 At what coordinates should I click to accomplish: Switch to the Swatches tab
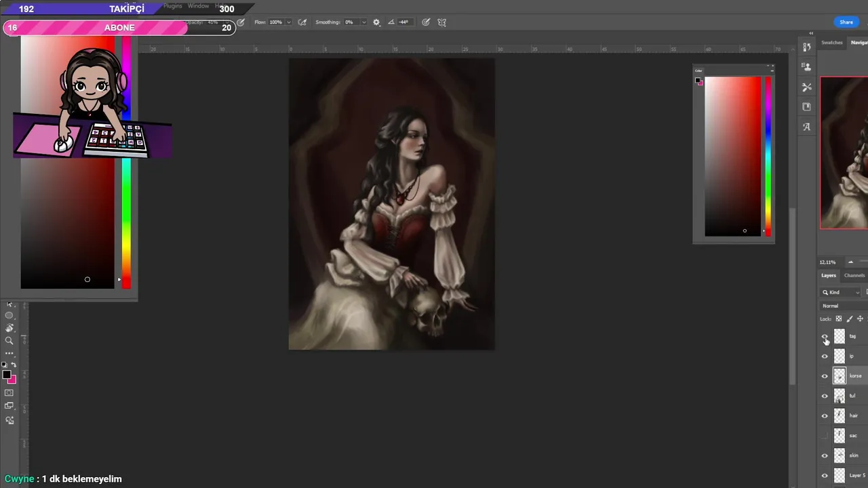coord(832,43)
